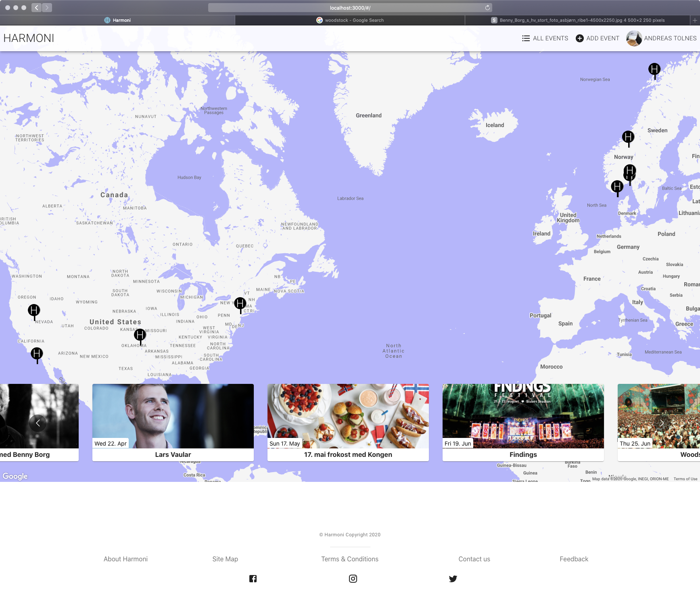Show next events in the carousel
The width and height of the screenshot is (700, 596).
pos(662,423)
